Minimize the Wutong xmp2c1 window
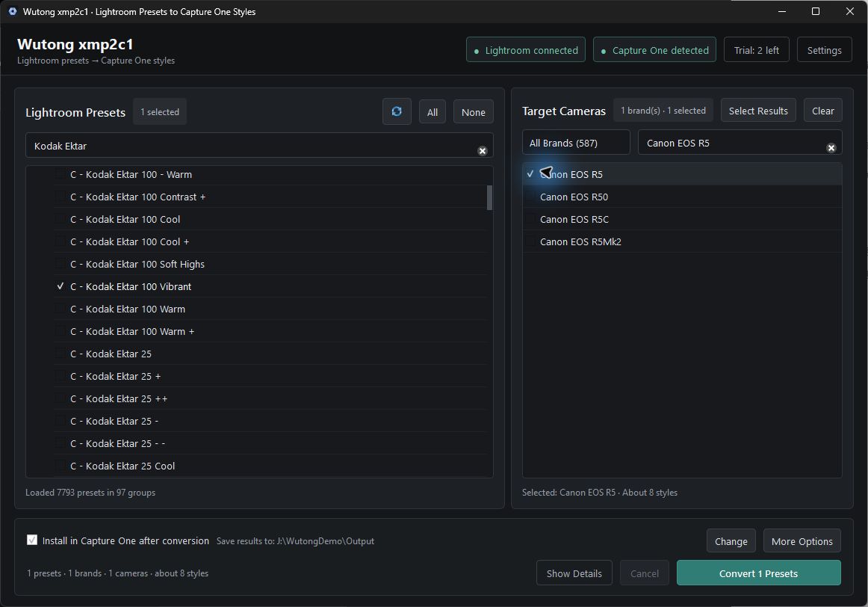The height and width of the screenshot is (607, 868). tap(781, 11)
